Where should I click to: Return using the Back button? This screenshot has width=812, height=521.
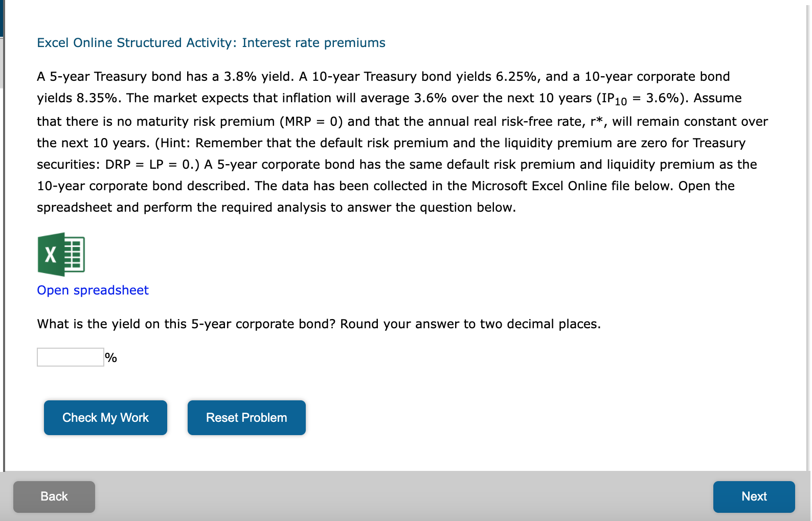[54, 496]
